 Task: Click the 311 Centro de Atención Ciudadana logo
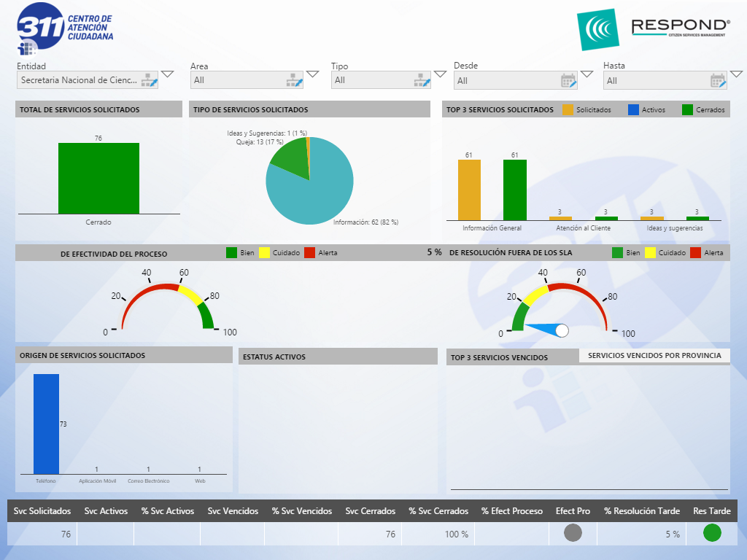click(65, 28)
